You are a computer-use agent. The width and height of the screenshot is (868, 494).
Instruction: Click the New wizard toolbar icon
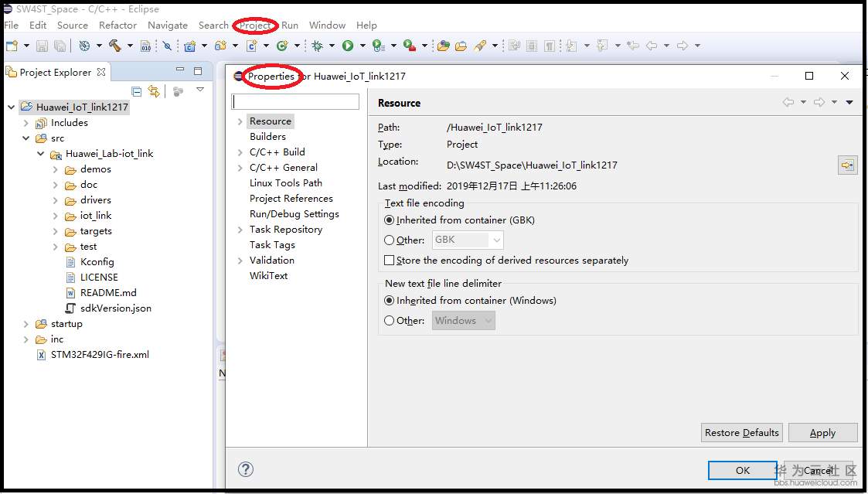tap(12, 46)
